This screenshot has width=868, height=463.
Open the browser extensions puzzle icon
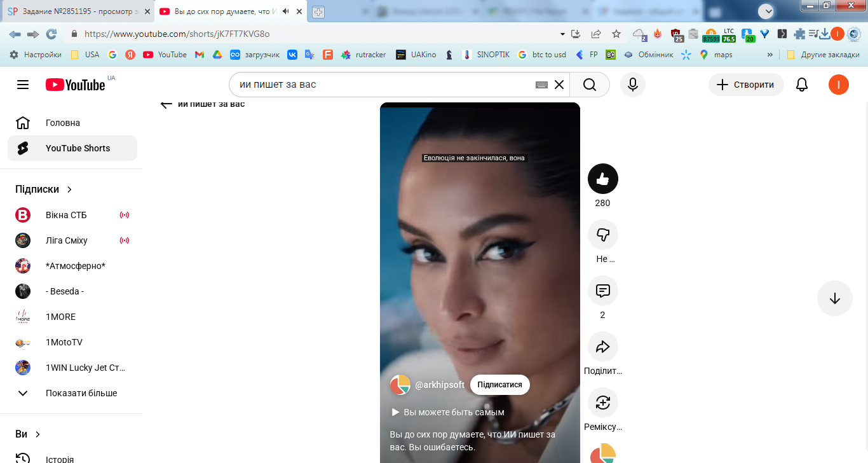point(799,34)
